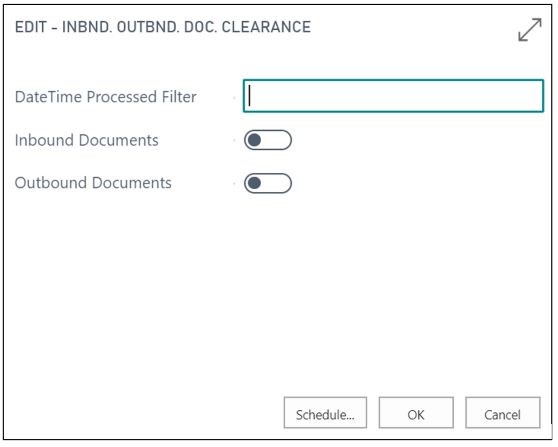The image size is (558, 447).
Task: Click inside the DateTime Processed Filter field
Action: point(393,96)
